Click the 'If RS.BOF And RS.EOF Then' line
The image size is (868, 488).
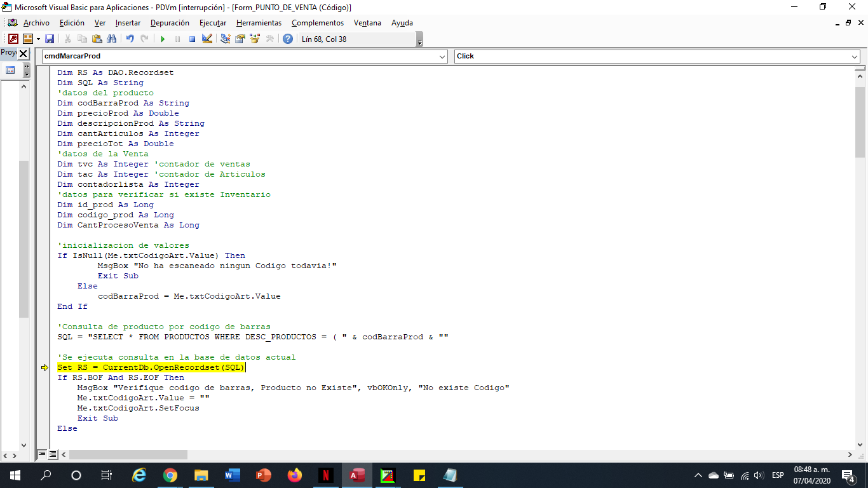tap(120, 377)
